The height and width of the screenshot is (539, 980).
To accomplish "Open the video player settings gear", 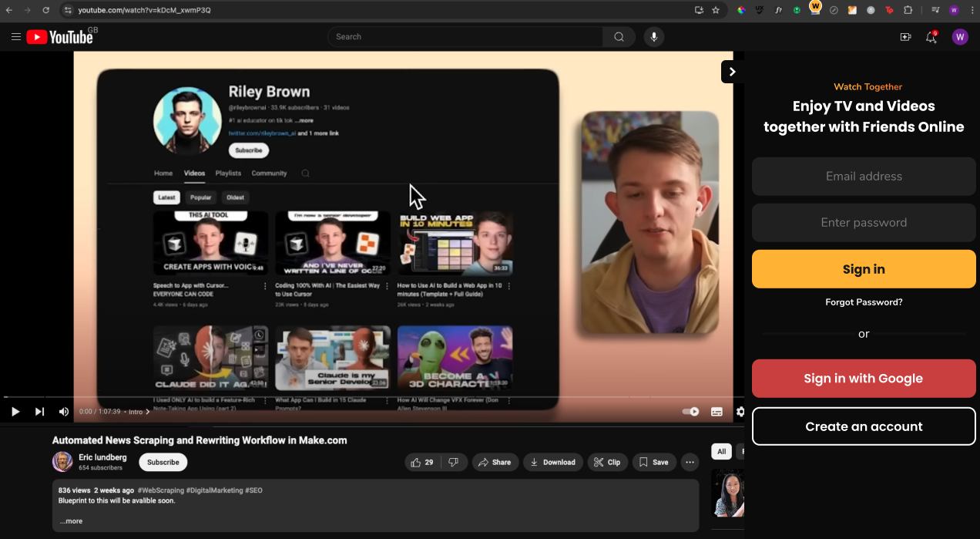I will coord(740,412).
